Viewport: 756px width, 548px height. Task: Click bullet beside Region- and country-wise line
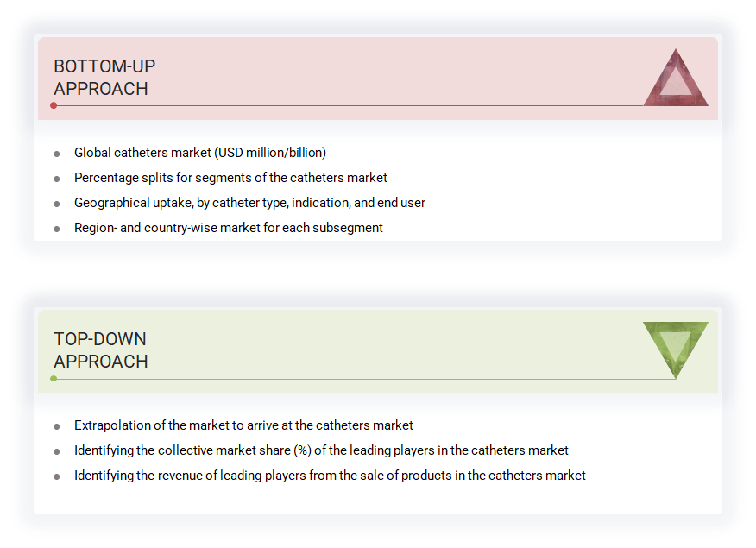57,229
